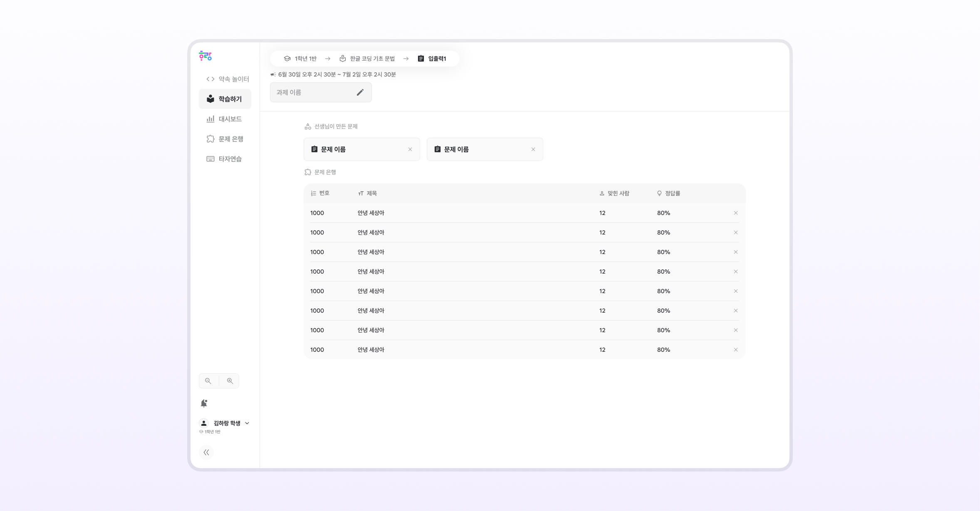980x511 pixels.
Task: Remove the first 문제 이름 card
Action: tap(410, 149)
